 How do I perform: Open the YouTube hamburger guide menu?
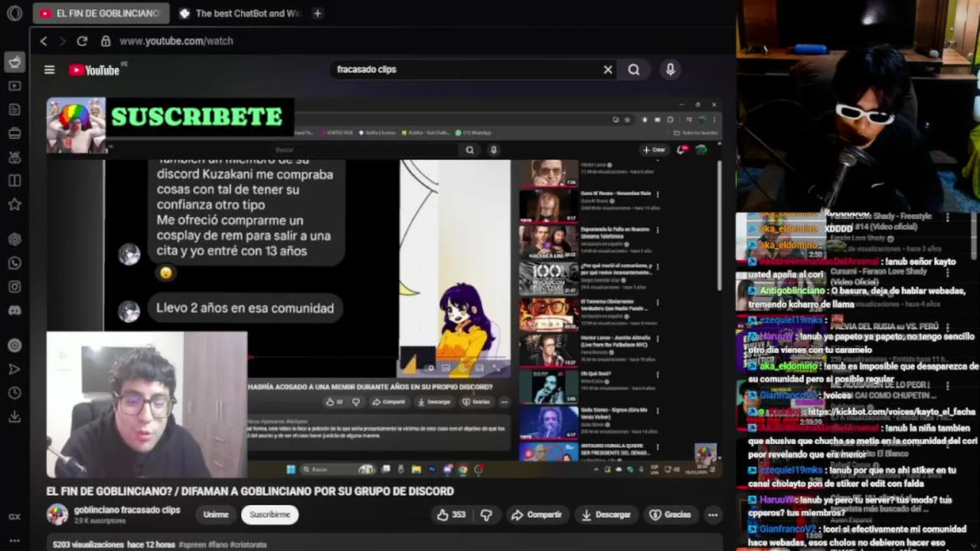click(50, 70)
